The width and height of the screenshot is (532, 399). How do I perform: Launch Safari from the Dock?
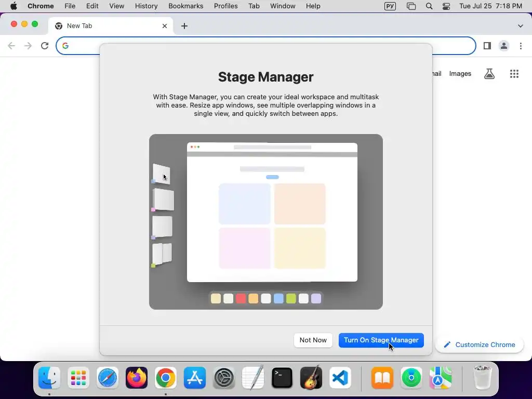[x=108, y=378]
